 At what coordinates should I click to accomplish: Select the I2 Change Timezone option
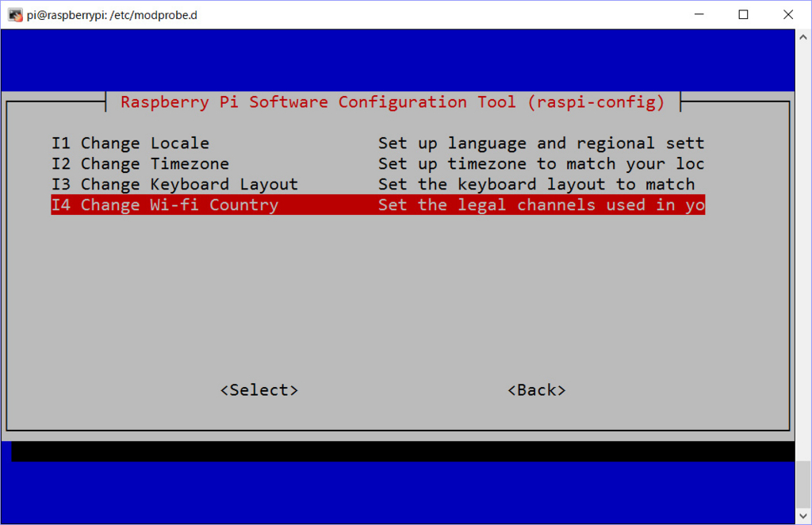point(377,163)
